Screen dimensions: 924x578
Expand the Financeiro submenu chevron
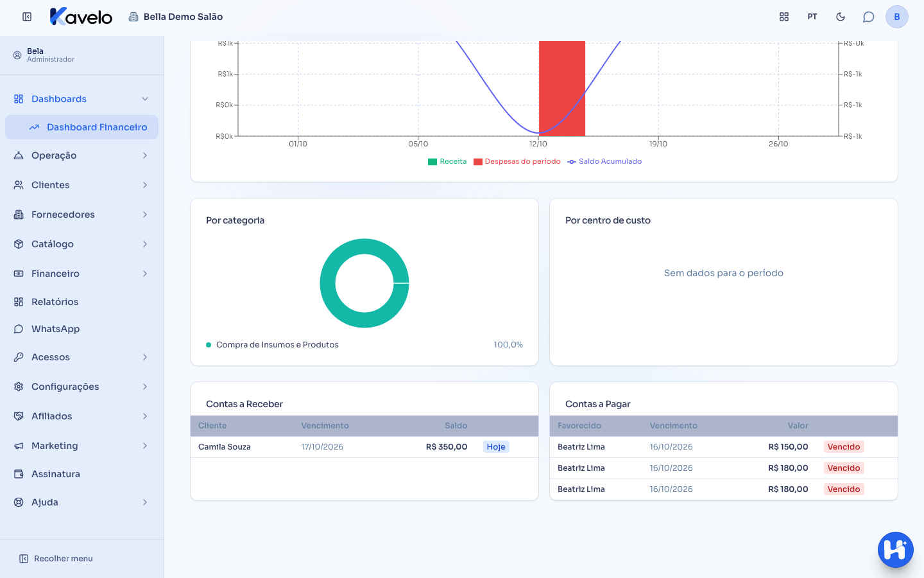tap(145, 274)
